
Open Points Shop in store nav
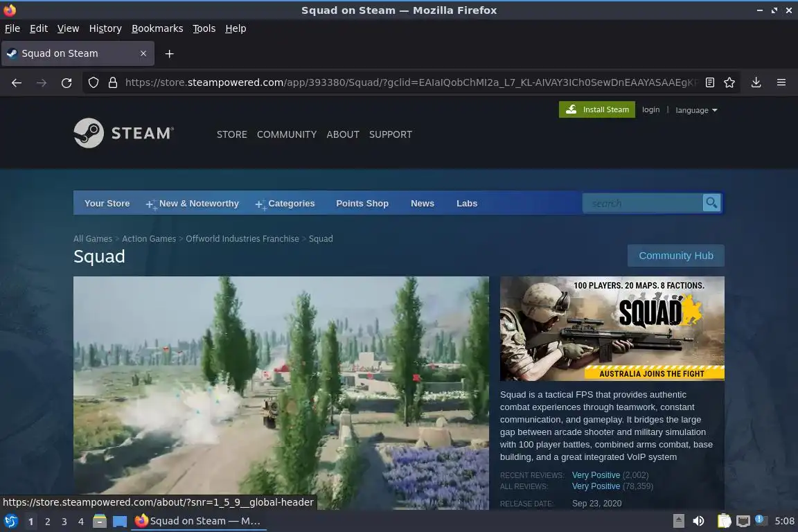pos(362,203)
